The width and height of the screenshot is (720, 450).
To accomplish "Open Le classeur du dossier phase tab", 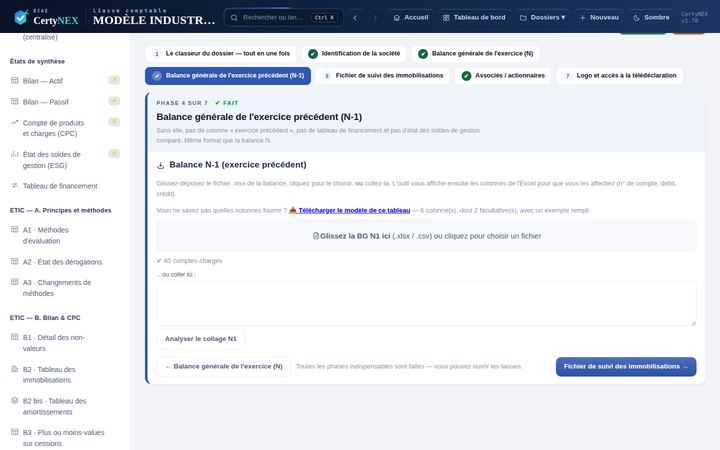I will click(221, 54).
